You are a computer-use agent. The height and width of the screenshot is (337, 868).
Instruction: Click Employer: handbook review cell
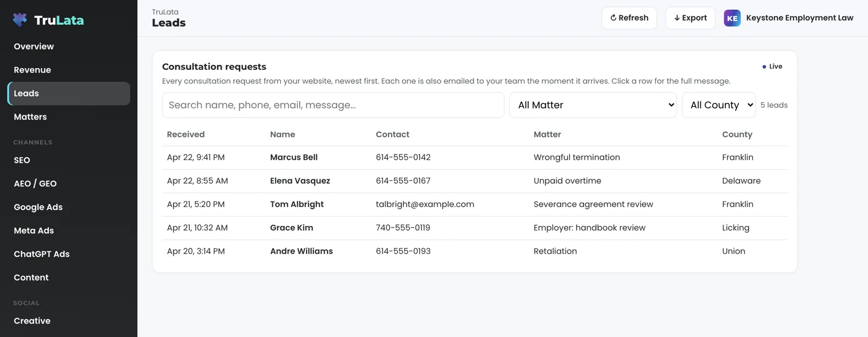[x=590, y=228]
